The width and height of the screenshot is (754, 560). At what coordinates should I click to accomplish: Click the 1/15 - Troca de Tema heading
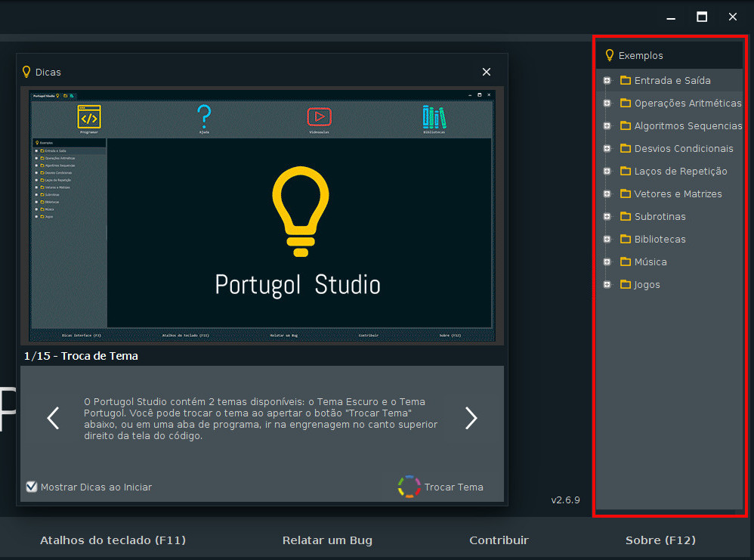pyautogui.click(x=81, y=355)
